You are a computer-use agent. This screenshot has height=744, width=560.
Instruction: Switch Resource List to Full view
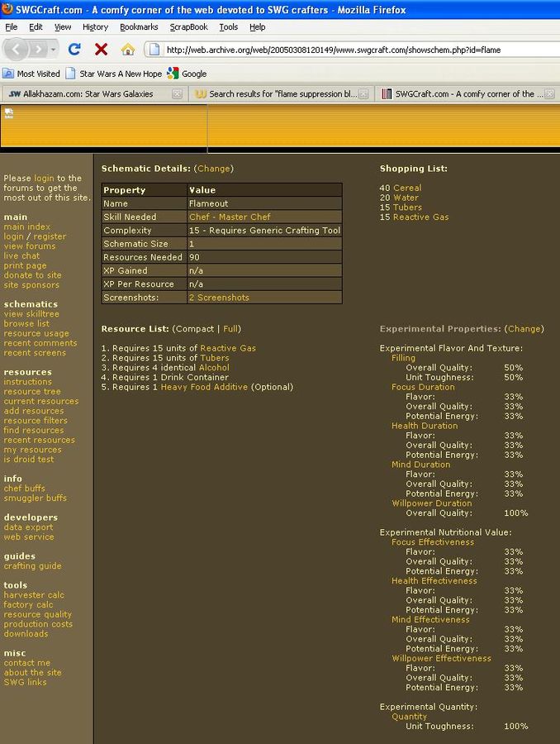[231, 329]
